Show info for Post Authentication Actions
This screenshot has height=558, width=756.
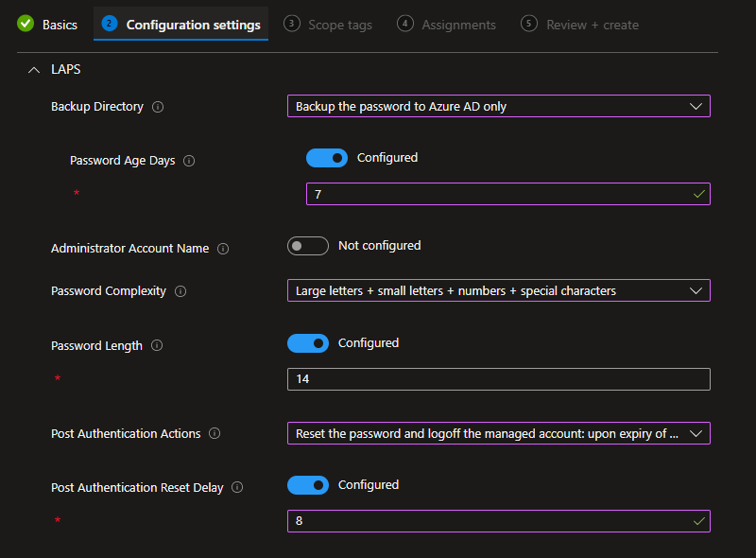pos(215,434)
